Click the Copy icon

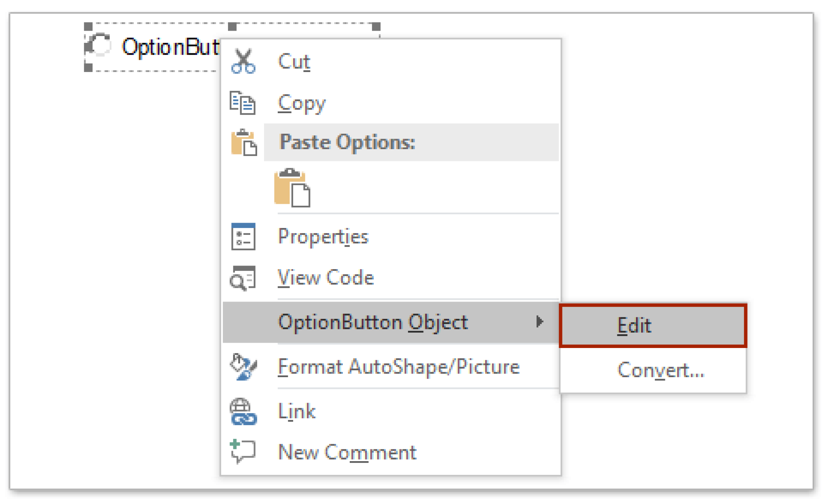pos(243,103)
